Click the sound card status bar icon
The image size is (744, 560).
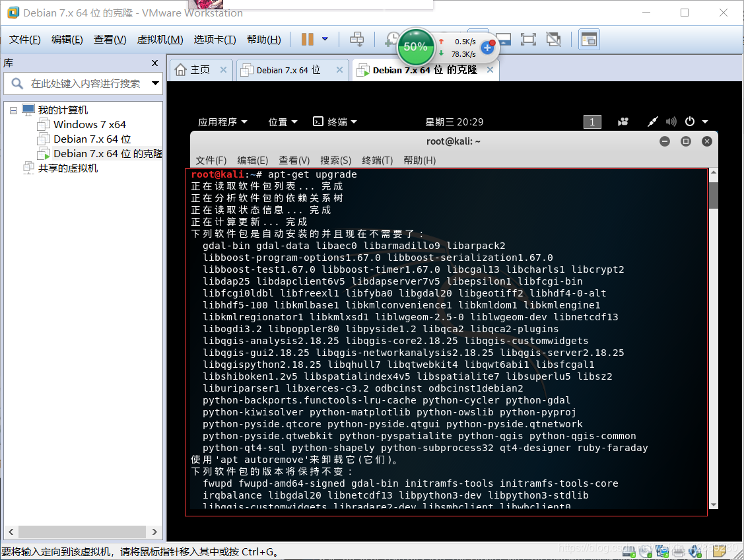point(696,551)
